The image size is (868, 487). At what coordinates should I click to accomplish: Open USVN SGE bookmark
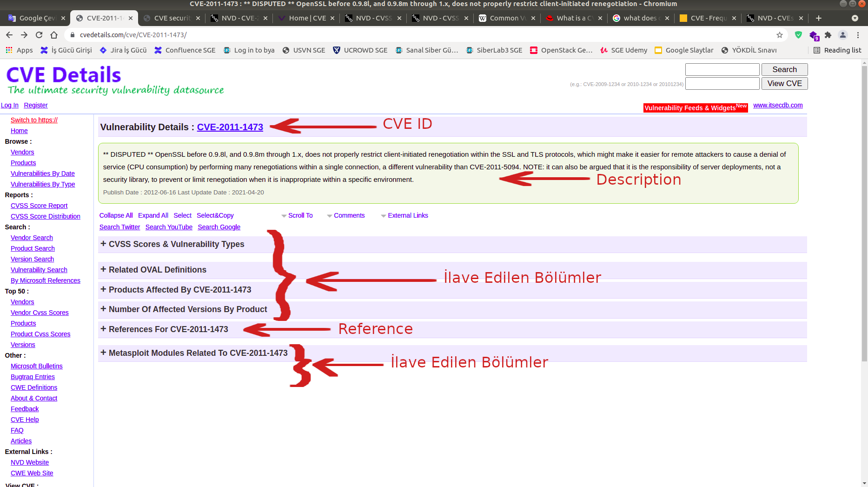tap(304, 50)
